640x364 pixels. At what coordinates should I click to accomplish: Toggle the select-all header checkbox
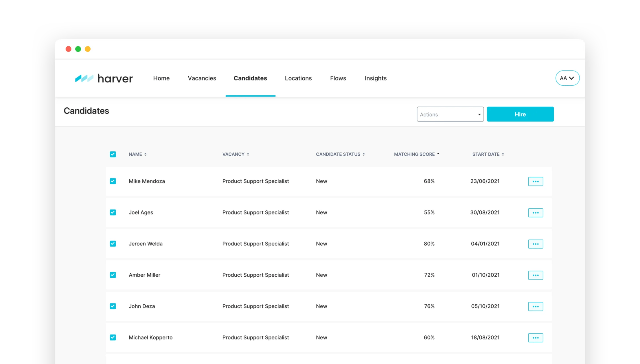pyautogui.click(x=113, y=154)
